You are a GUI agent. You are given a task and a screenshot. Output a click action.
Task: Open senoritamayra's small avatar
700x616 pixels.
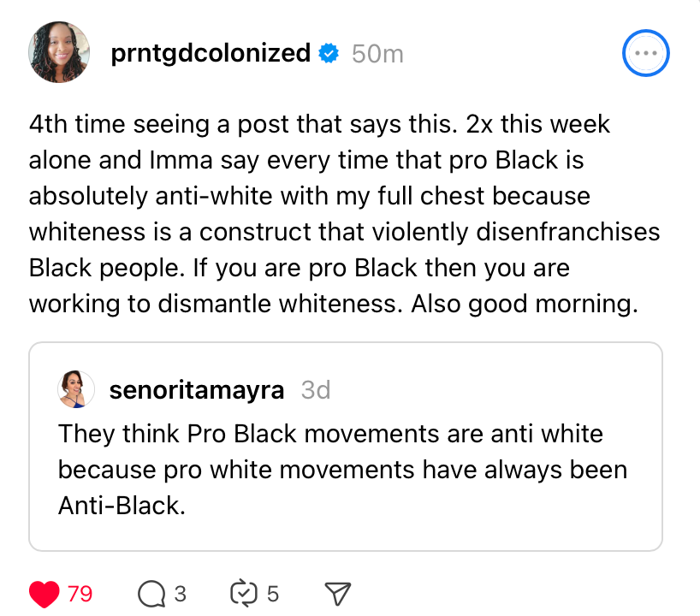(x=76, y=389)
